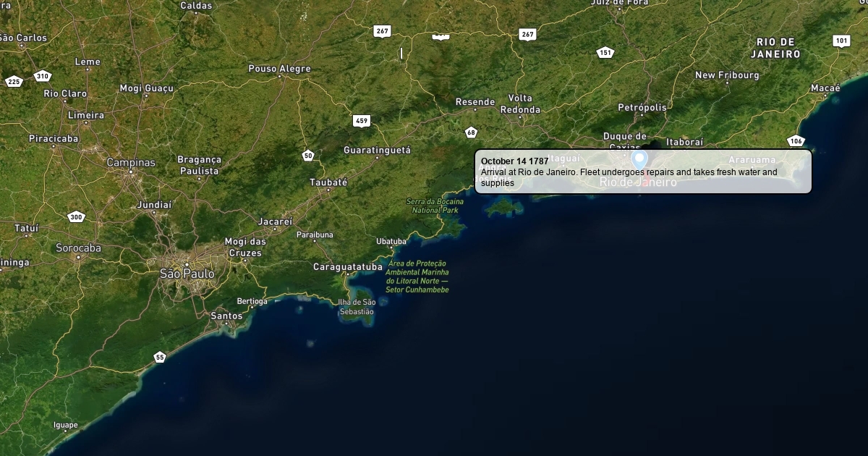
Task: Click the Serra da Bocaina National Park label
Action: click(435, 206)
